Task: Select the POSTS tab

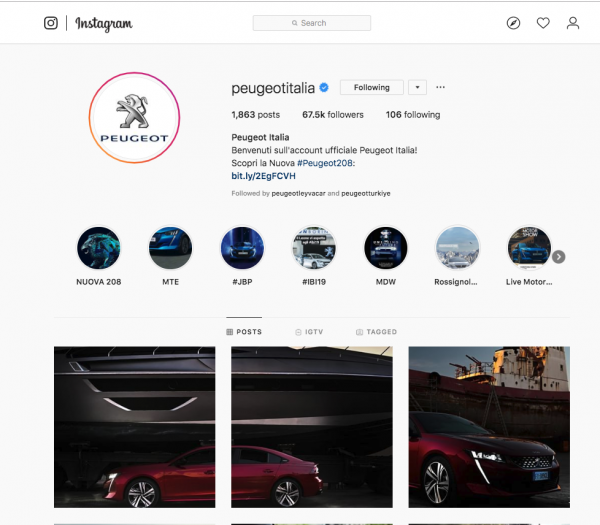Action: click(x=244, y=332)
